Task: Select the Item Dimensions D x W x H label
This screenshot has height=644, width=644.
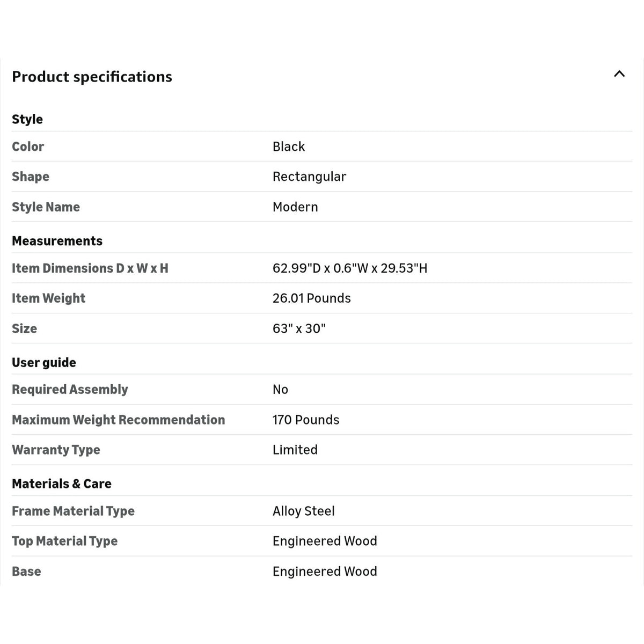Action: coord(90,268)
